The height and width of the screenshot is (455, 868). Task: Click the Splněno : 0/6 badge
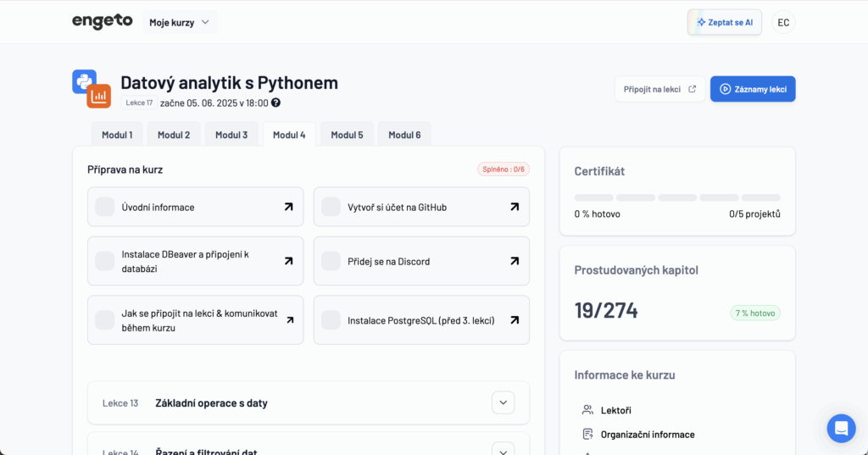click(x=504, y=169)
